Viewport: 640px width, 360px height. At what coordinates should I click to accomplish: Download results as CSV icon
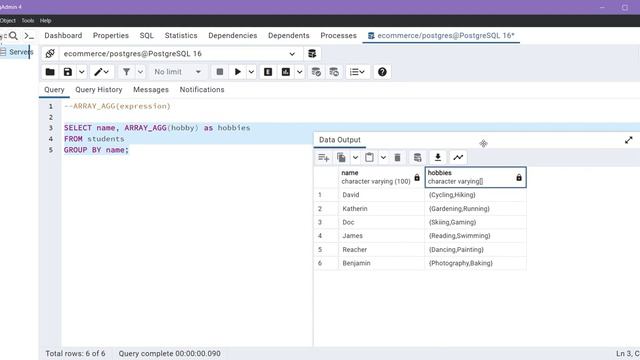click(438, 158)
